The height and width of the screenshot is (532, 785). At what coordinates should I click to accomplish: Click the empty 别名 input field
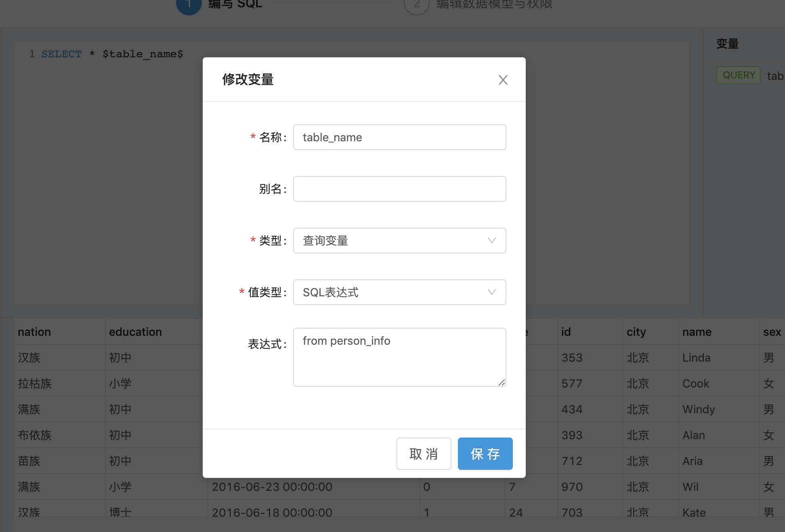(x=399, y=189)
